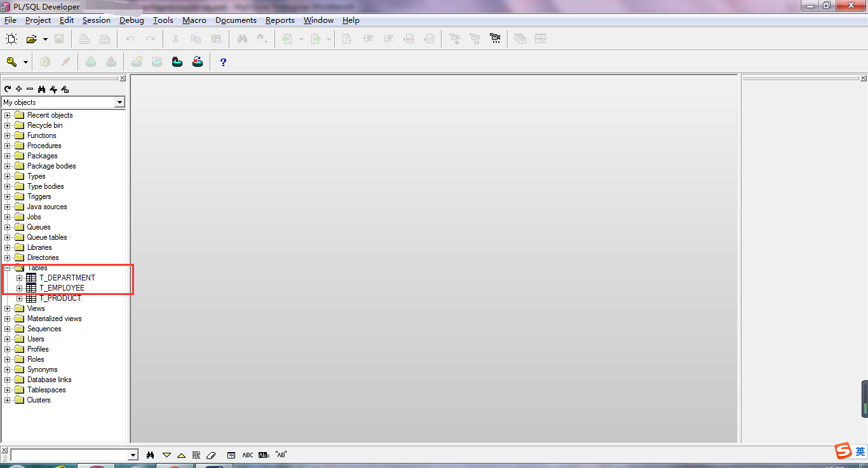
Task: Open the Reports menu
Action: pyautogui.click(x=280, y=20)
